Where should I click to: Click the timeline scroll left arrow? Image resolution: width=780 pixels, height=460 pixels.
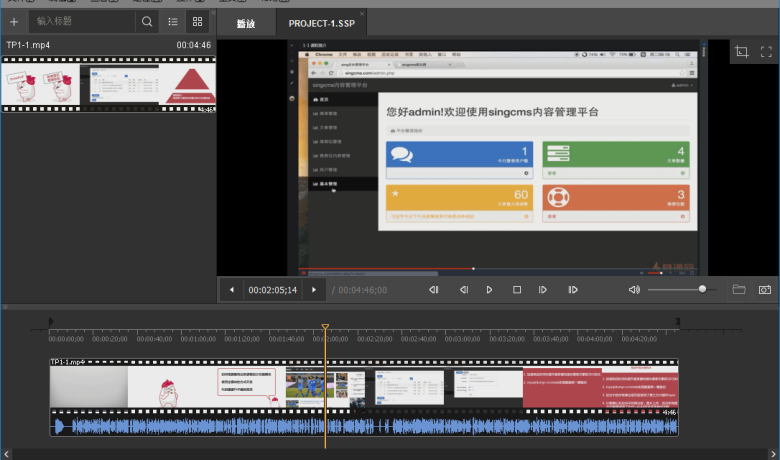tap(6, 454)
